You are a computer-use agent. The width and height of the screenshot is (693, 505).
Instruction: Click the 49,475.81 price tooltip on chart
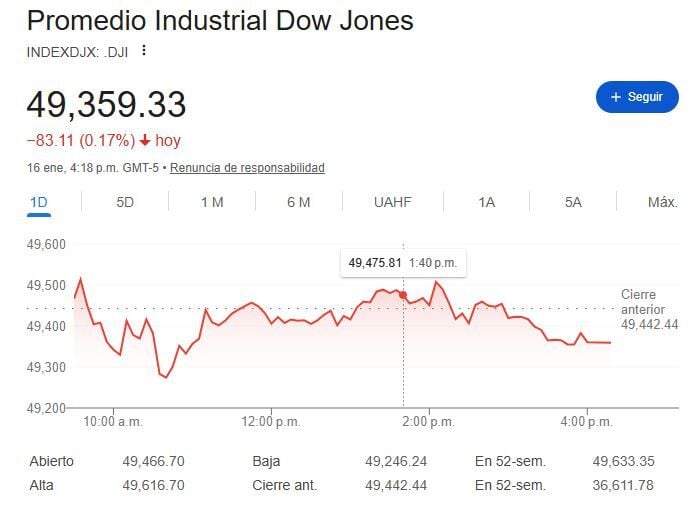pos(375,264)
